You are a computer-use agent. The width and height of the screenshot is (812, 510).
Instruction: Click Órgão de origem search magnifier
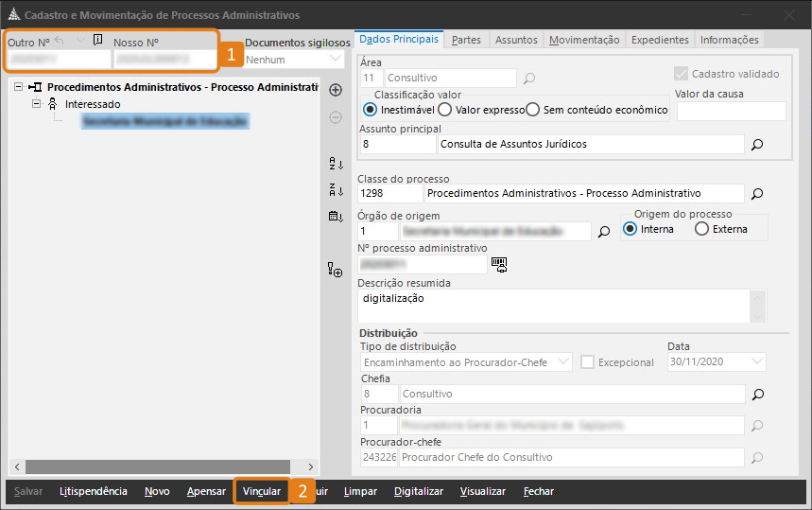tap(605, 231)
